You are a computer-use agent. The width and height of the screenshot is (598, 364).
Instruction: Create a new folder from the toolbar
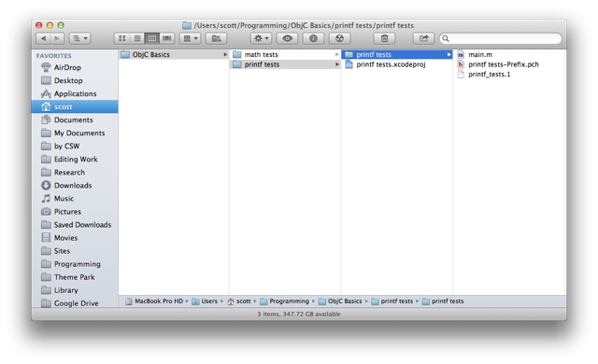tap(216, 38)
